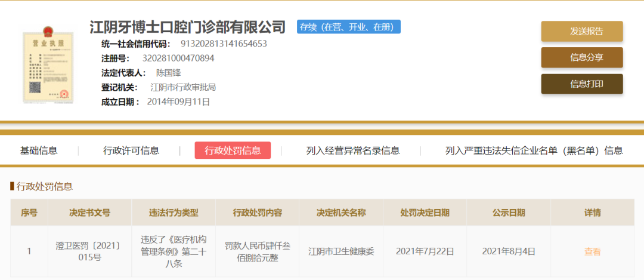Image resolution: width=644 pixels, height=280 pixels.
Task: Click the authority cell 江阴市卫生健康委
Action: click(x=341, y=251)
